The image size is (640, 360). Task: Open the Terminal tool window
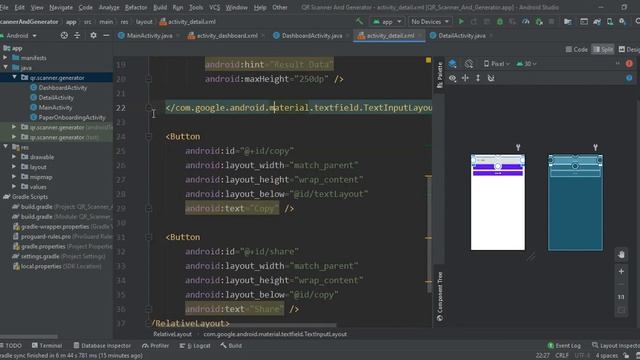pos(47,346)
